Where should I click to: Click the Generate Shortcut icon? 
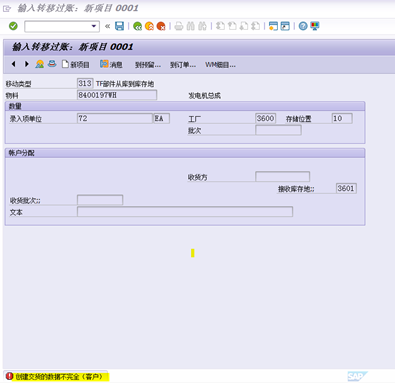point(285,26)
